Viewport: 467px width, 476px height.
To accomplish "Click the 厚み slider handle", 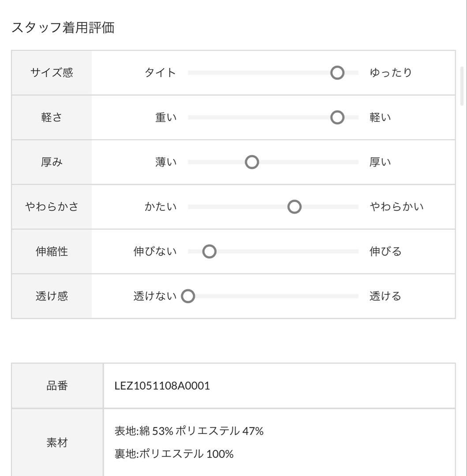I will 252,162.
